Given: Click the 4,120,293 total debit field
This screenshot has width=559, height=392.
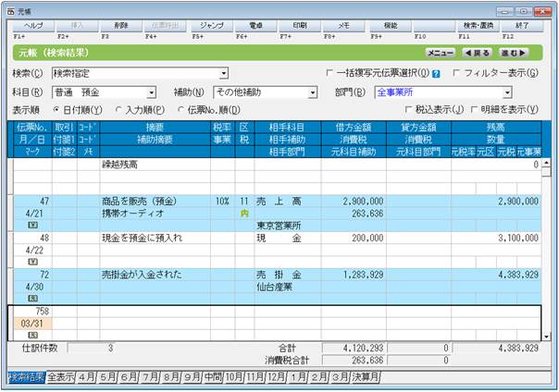Looking at the screenshot, I should coord(354,348).
